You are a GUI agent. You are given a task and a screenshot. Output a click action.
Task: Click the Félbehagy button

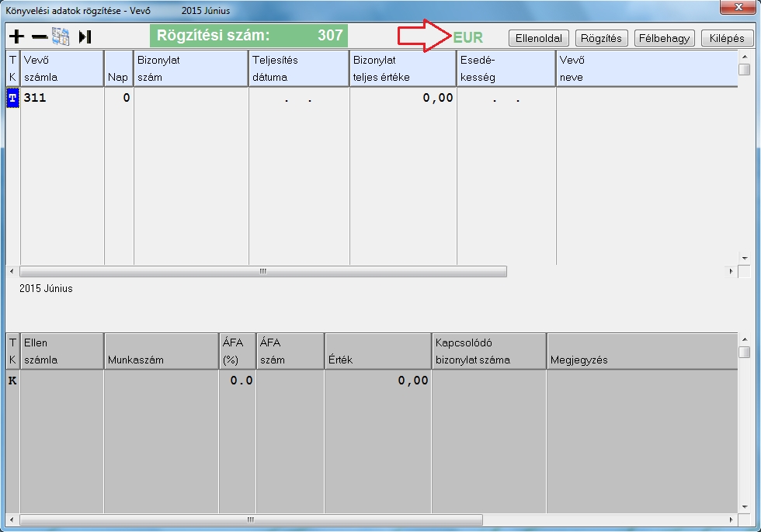[x=664, y=38]
